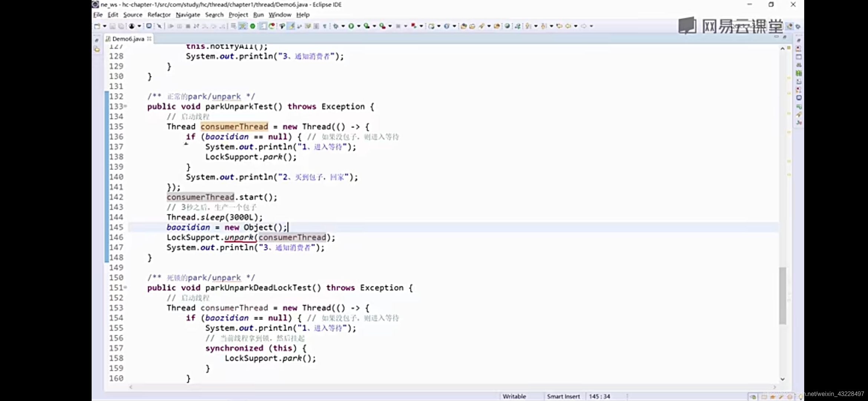Viewport: 868px width, 401px height.
Task: Click the Coverage launch icon
Action: coord(366,26)
